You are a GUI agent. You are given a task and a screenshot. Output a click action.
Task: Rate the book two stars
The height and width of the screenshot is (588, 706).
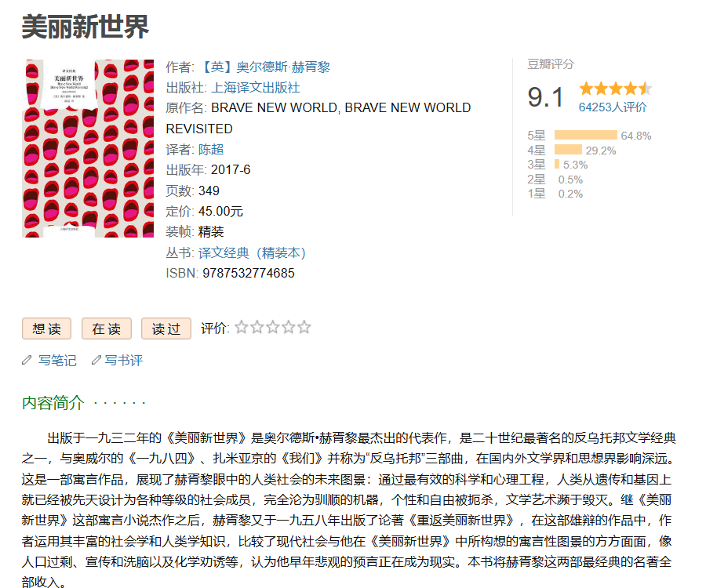(257, 327)
